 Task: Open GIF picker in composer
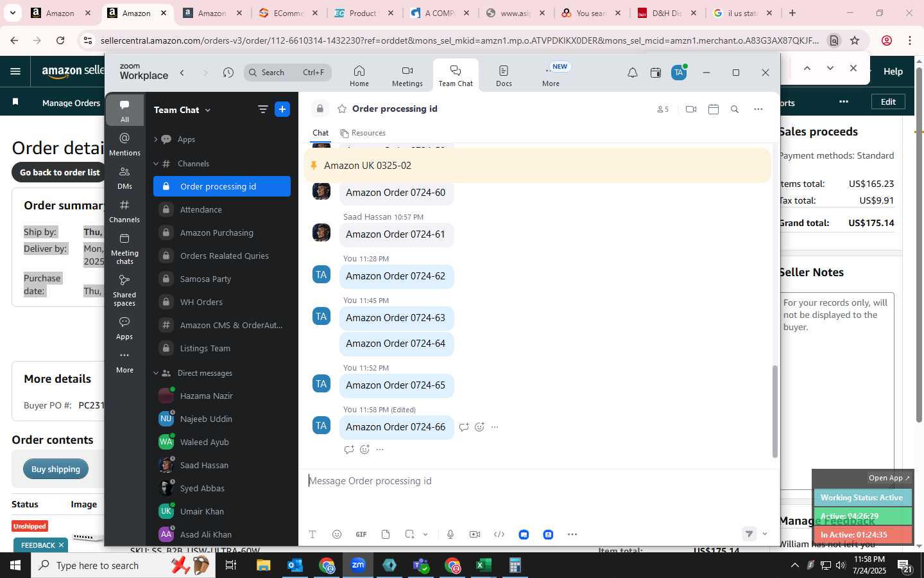click(x=361, y=534)
